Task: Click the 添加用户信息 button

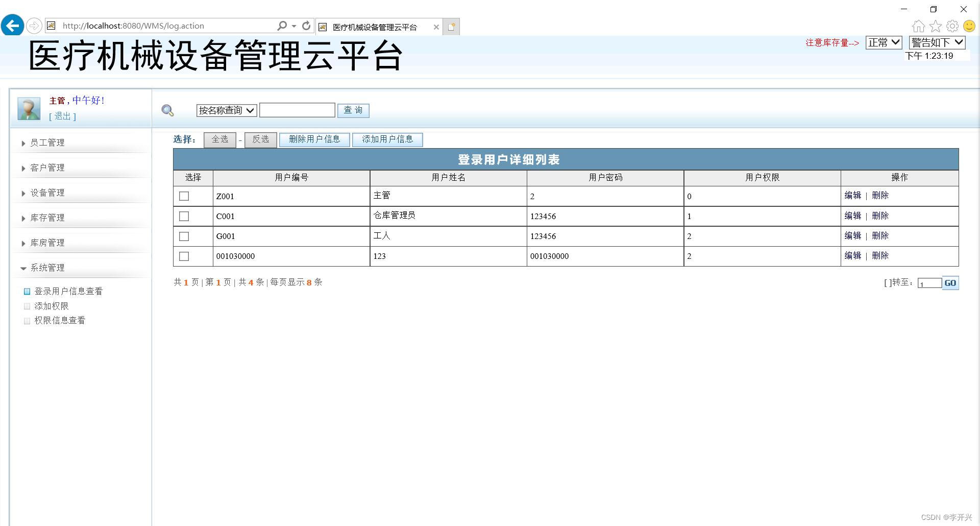Action: 387,139
